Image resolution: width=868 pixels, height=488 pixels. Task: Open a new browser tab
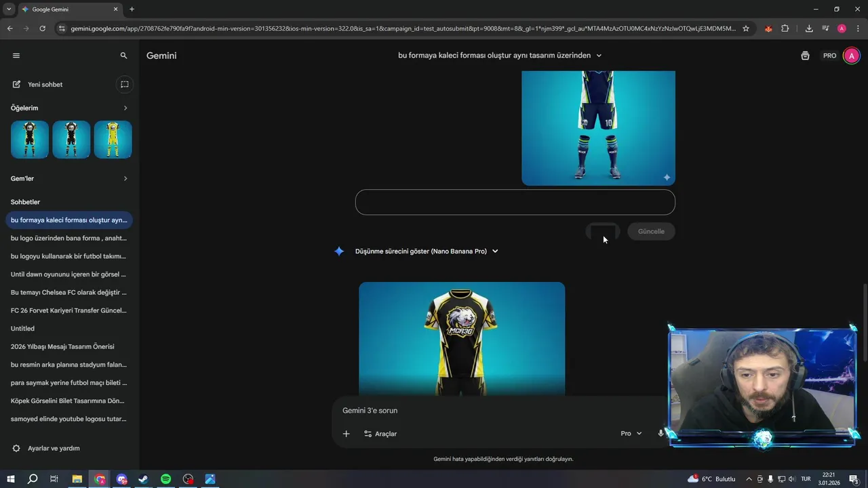pyautogui.click(x=132, y=9)
